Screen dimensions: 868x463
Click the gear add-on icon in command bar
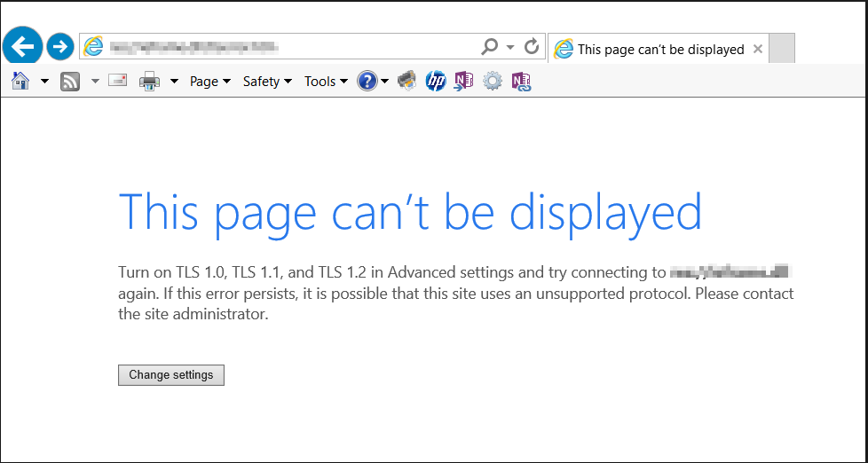pos(492,82)
